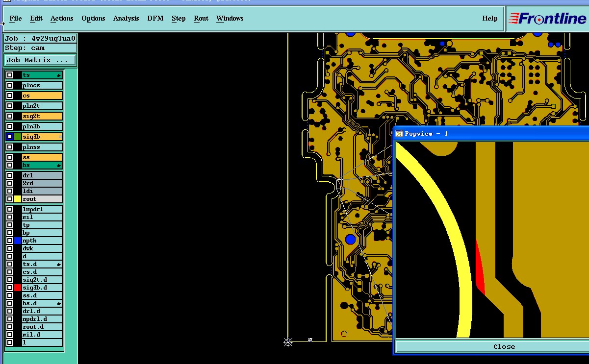Click the pencil mark on the ts.d layer
This screenshot has width=589, height=364.
(59, 265)
